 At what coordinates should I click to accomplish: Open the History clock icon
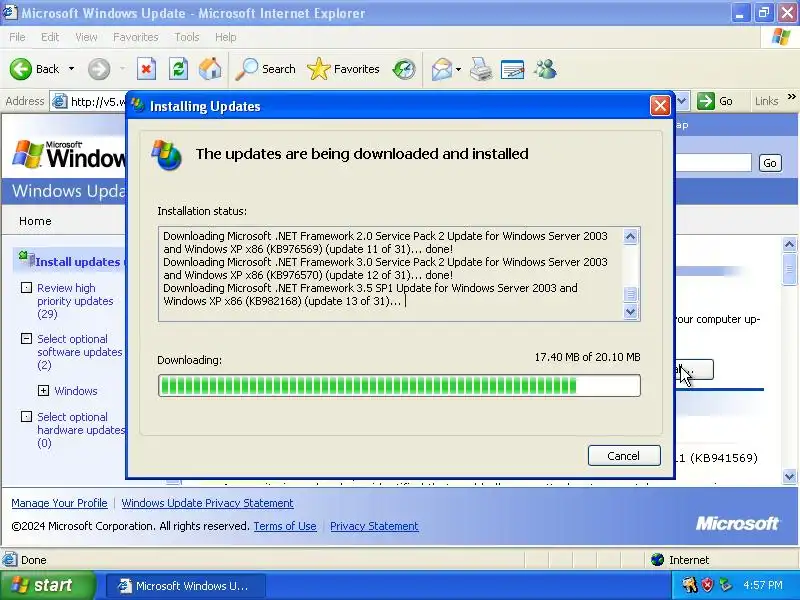point(404,69)
